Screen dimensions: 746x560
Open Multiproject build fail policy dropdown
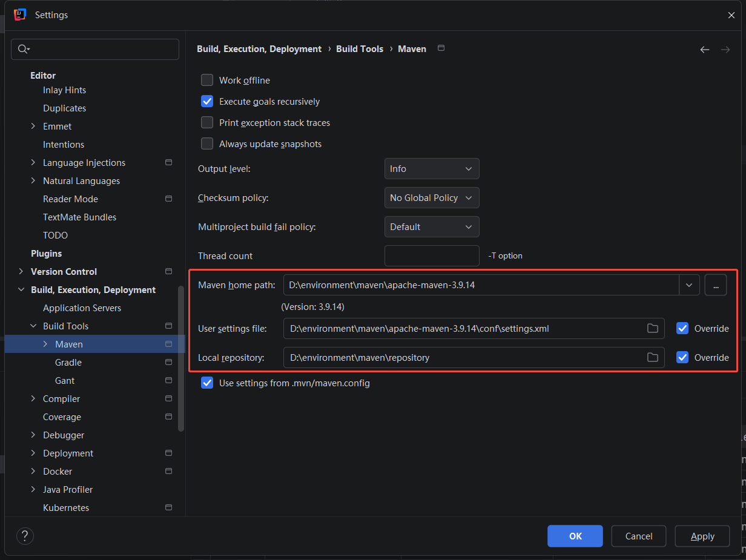432,227
